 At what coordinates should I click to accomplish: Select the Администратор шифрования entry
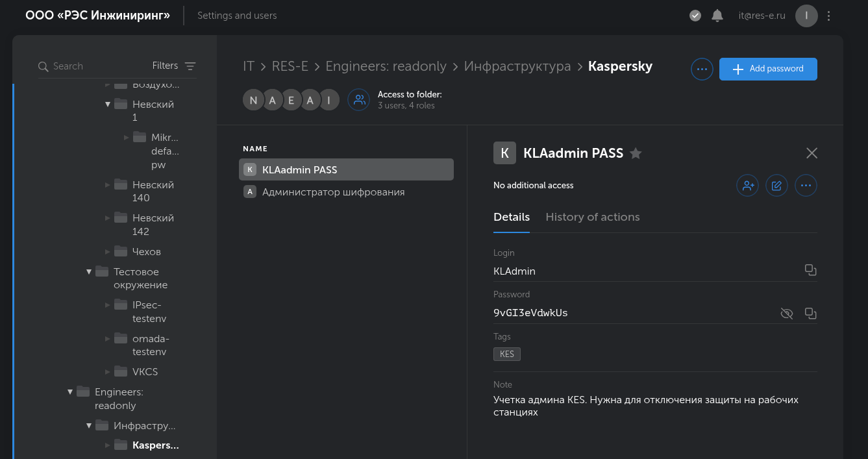click(333, 192)
